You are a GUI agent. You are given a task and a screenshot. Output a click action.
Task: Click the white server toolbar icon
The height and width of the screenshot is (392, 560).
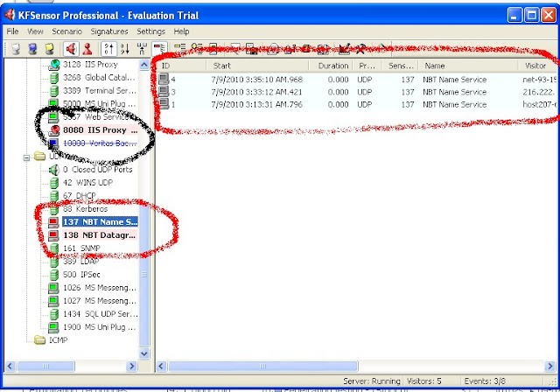[16, 48]
